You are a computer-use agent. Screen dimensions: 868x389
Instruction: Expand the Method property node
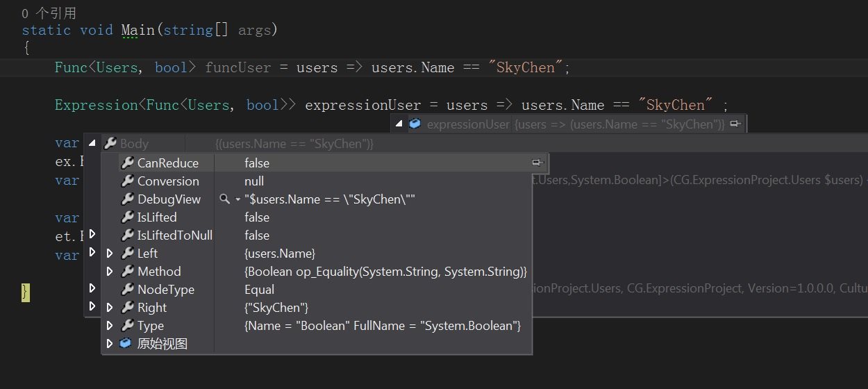tap(109, 272)
